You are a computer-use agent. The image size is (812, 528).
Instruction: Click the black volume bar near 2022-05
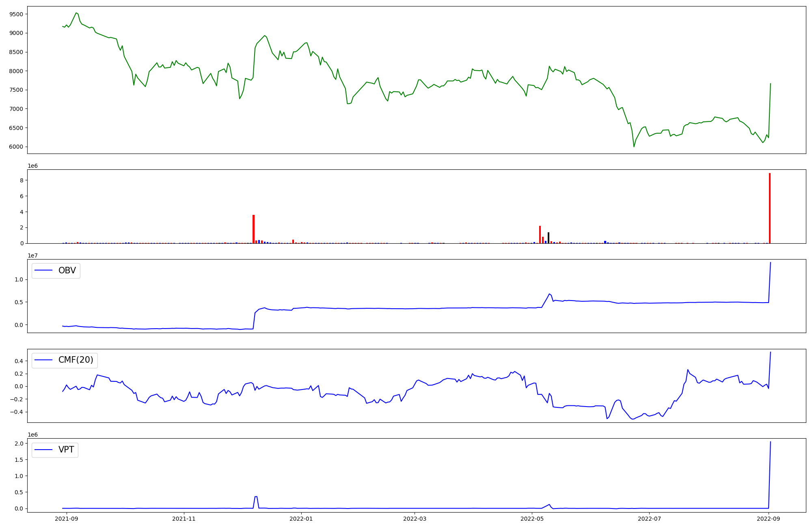(x=549, y=238)
